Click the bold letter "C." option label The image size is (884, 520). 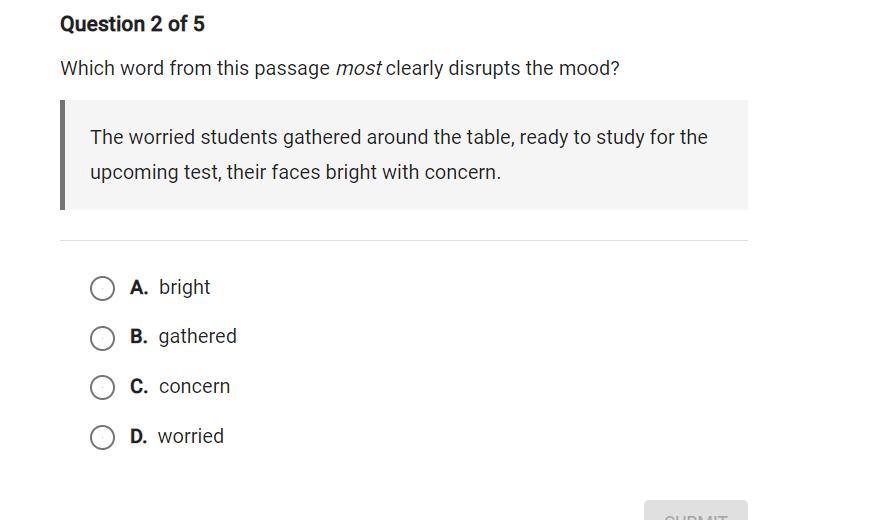click(139, 386)
